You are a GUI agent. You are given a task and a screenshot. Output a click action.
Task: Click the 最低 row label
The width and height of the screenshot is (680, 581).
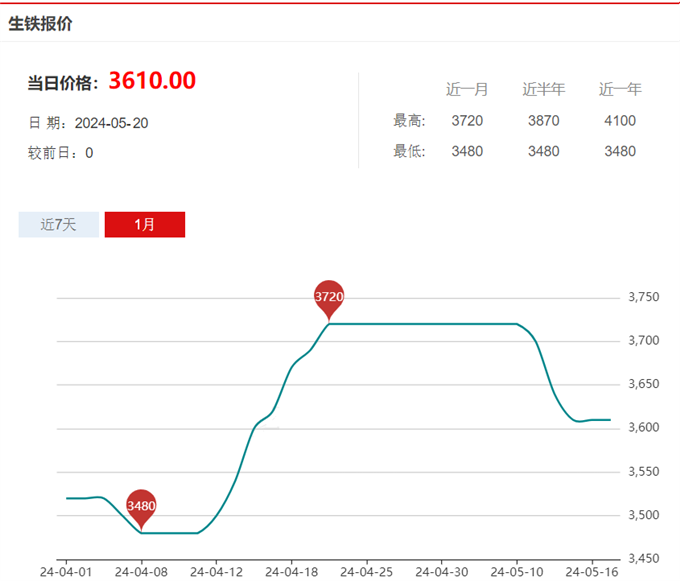click(x=409, y=151)
